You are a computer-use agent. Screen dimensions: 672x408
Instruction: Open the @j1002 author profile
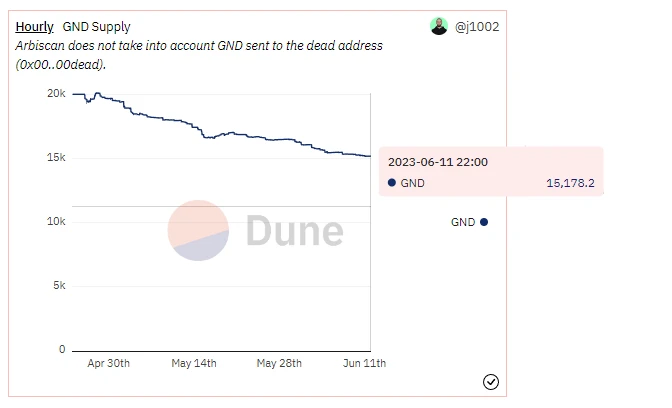pos(477,27)
